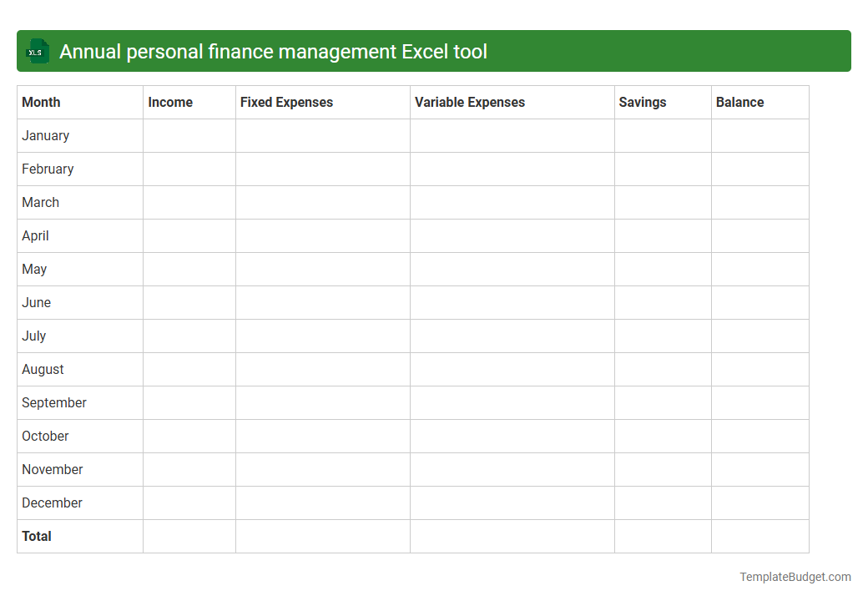Image resolution: width=868 pixels, height=601 pixels.
Task: Click the Income cell for March
Action: [189, 202]
